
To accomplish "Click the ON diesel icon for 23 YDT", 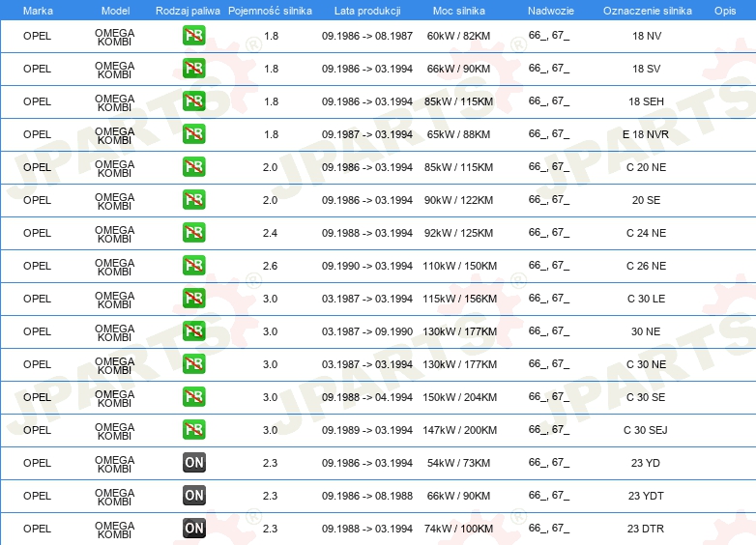I will point(193,496).
